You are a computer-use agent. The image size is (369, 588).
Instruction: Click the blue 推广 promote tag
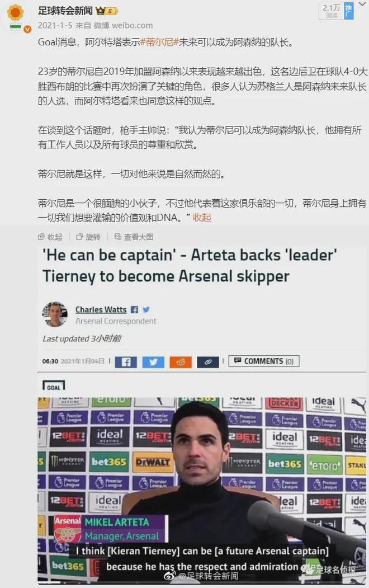pyautogui.click(x=348, y=11)
